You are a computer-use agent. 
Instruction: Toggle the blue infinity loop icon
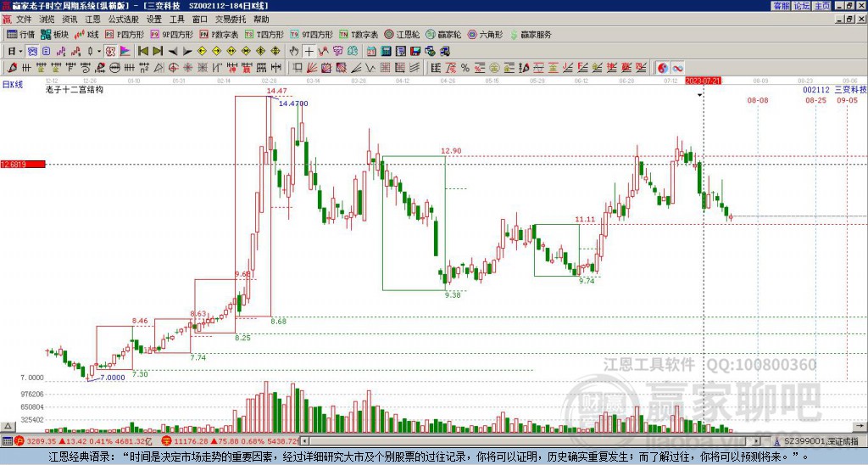pyautogui.click(x=677, y=68)
